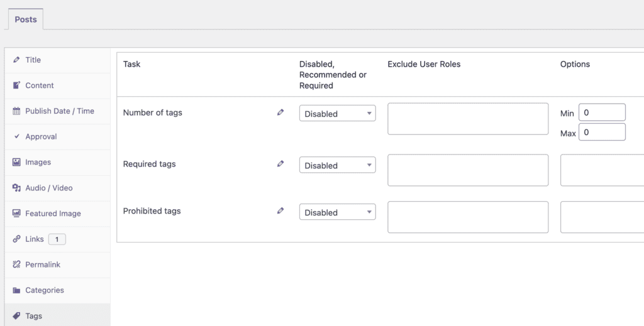Click the edit pencil for Prohibited tags

(280, 211)
